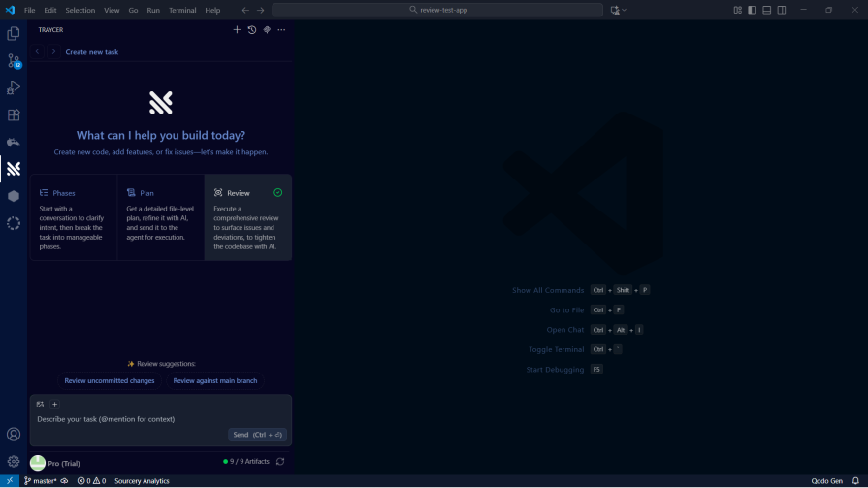
Task: Open the Accounts icon in the activity bar
Action: pos(14,435)
